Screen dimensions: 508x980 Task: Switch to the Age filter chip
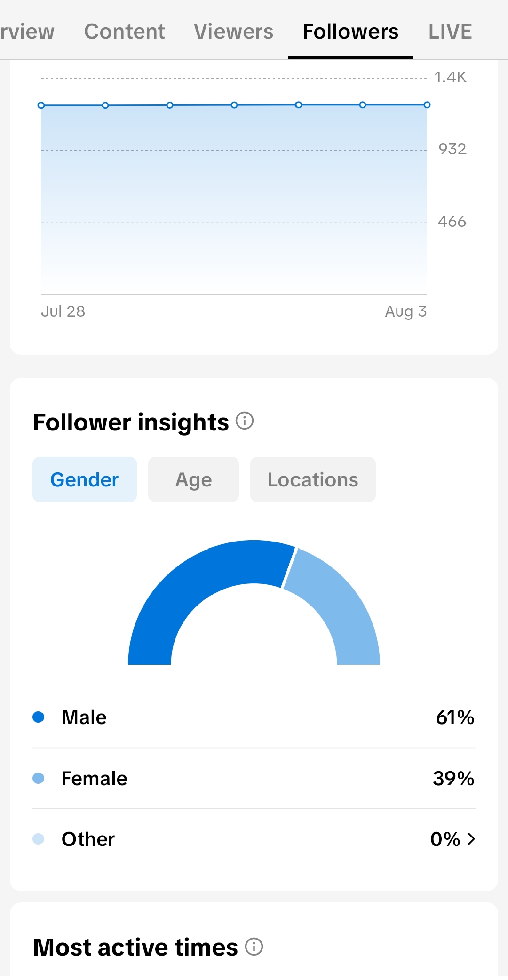[x=193, y=479]
